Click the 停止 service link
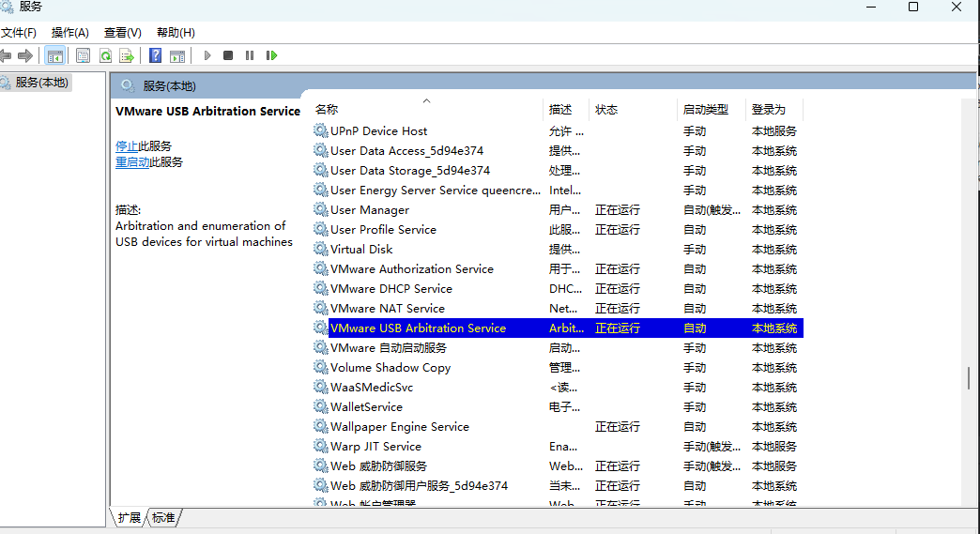This screenshot has height=534, width=980. coord(127,146)
